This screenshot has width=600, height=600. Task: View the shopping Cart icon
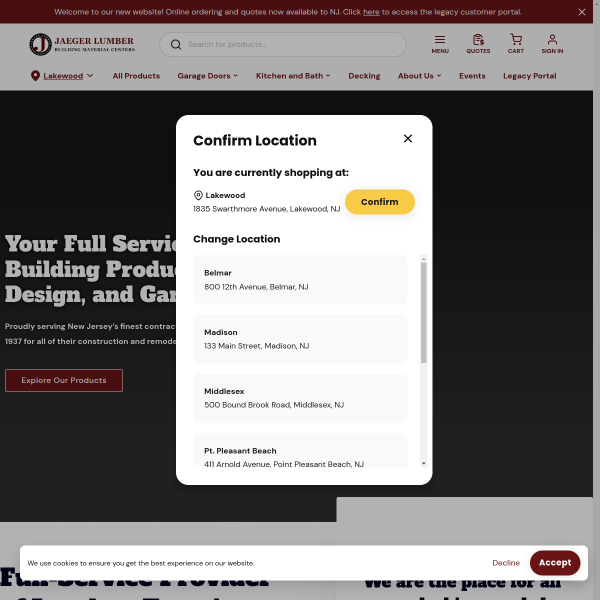pyautogui.click(x=515, y=44)
